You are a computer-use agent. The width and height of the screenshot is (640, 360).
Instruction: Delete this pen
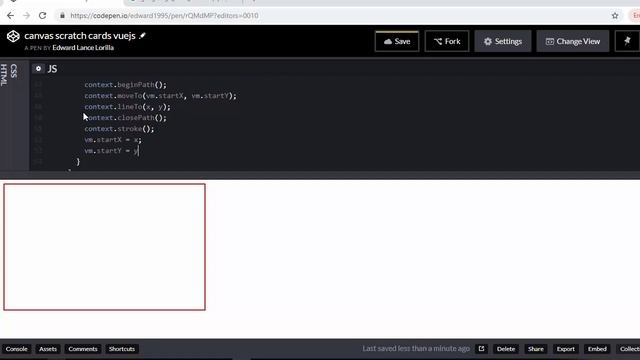506,349
